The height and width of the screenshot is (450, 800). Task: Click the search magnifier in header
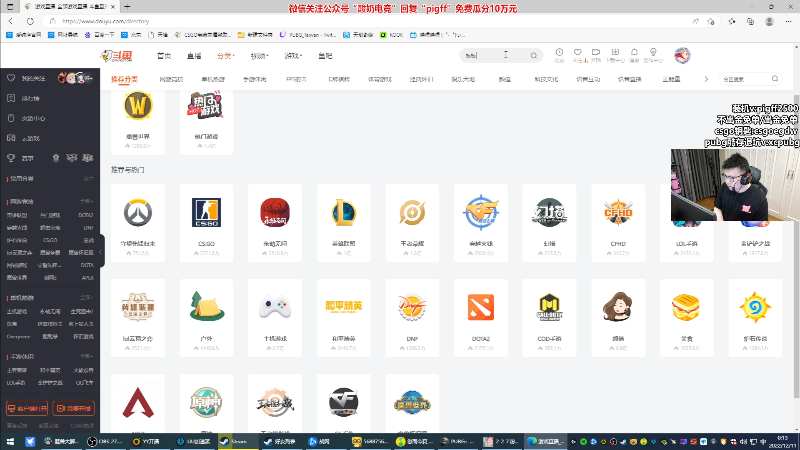pyautogui.click(x=534, y=56)
